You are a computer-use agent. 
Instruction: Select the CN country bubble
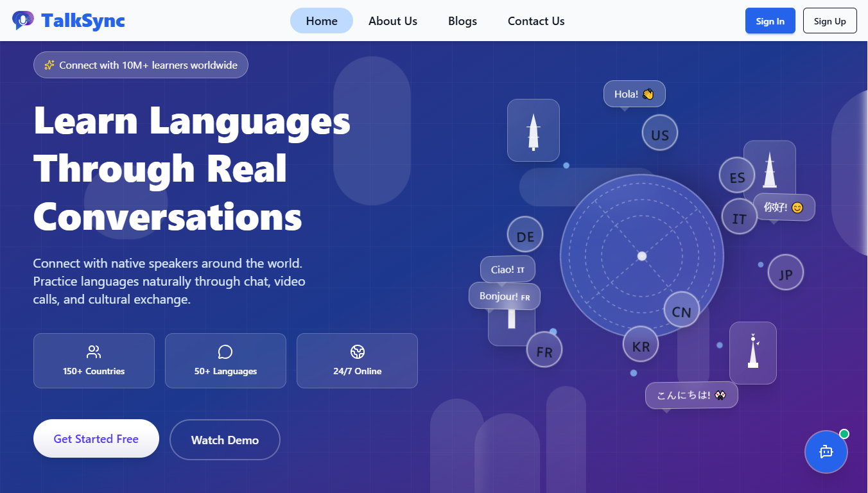pos(681,310)
